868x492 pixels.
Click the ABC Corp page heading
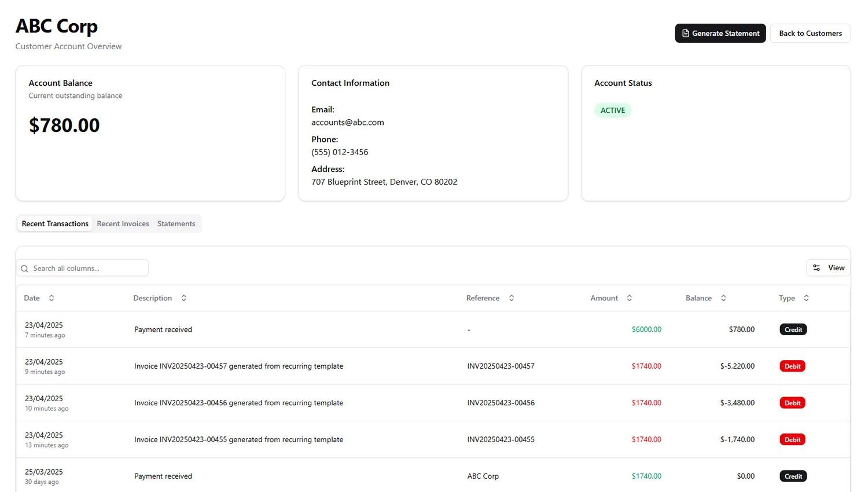point(57,27)
